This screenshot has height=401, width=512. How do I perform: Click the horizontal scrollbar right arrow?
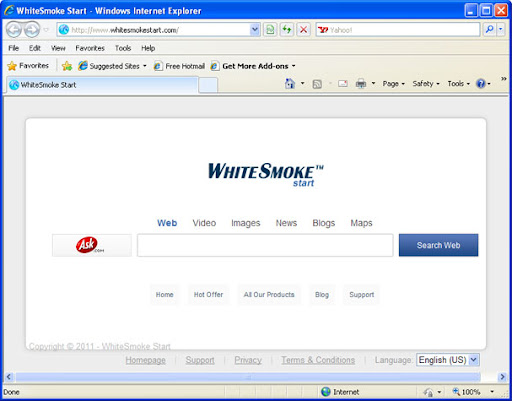tap(502, 377)
